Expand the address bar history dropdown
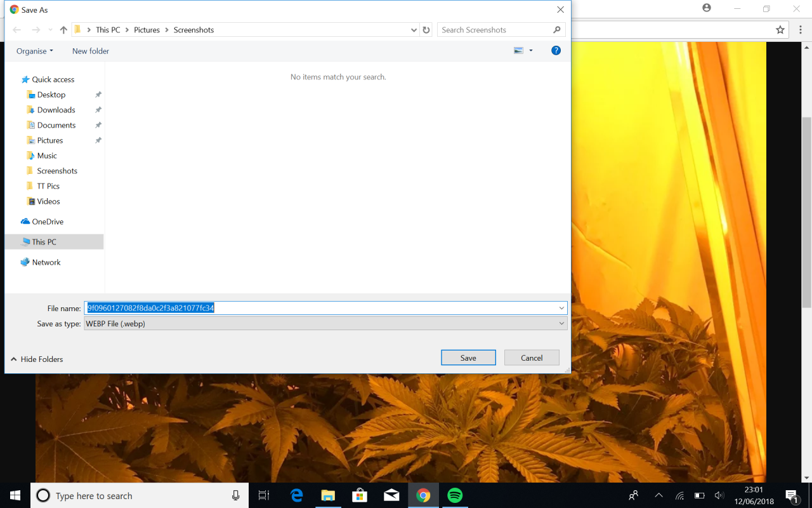 [x=414, y=30]
